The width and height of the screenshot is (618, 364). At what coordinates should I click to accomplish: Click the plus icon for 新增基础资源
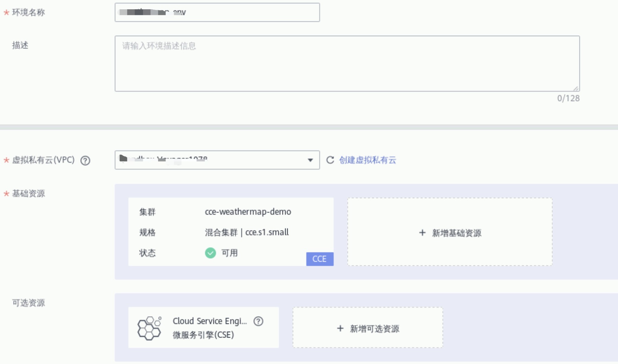[x=422, y=233]
